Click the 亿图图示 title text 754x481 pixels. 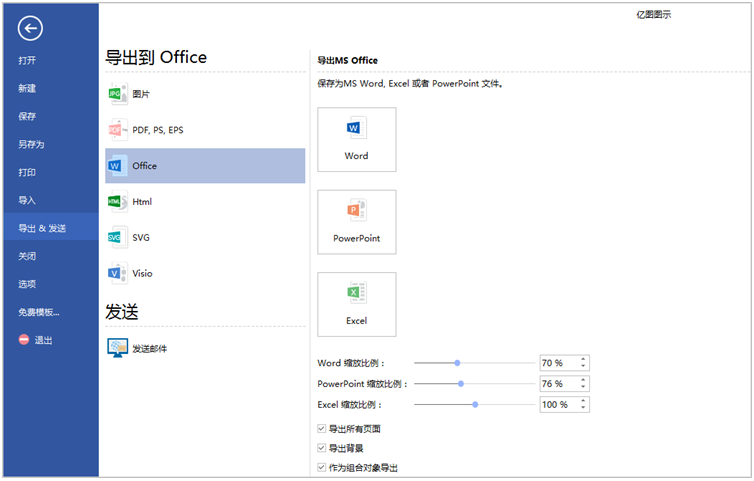[653, 14]
